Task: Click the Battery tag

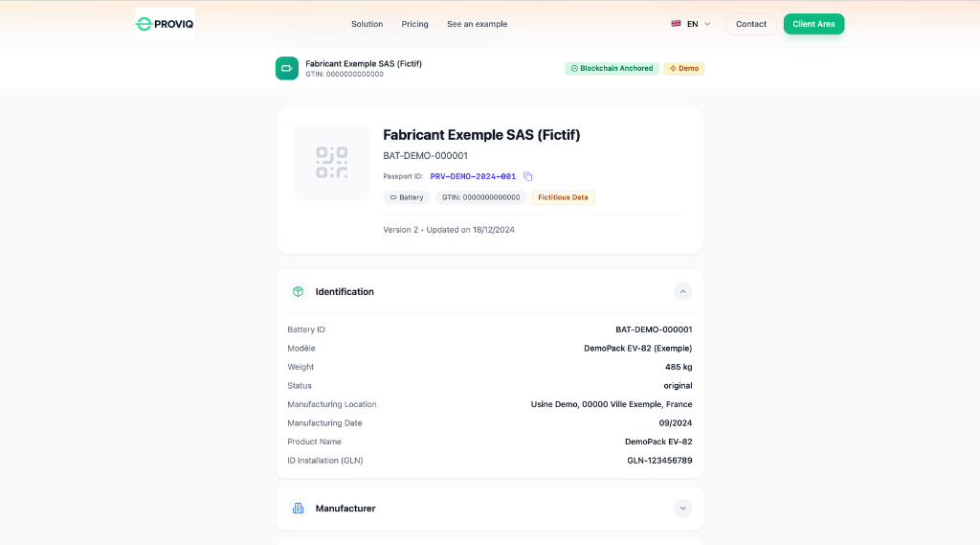Action: coord(406,197)
